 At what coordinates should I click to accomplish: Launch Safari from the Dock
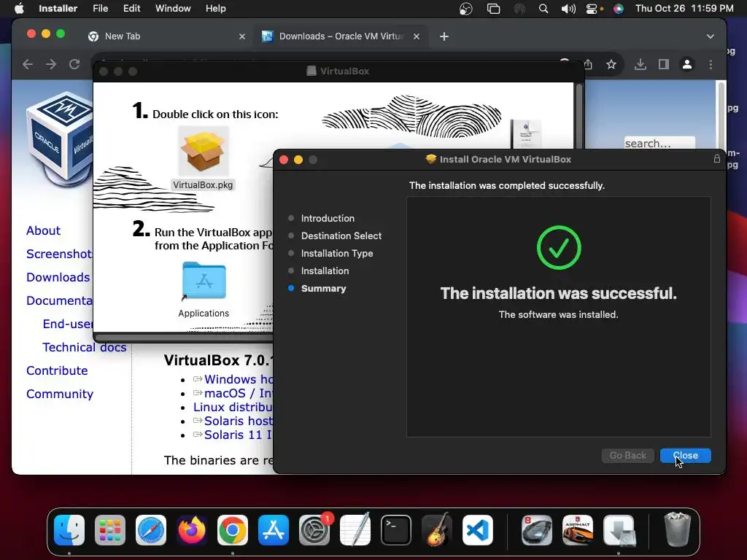(x=151, y=530)
